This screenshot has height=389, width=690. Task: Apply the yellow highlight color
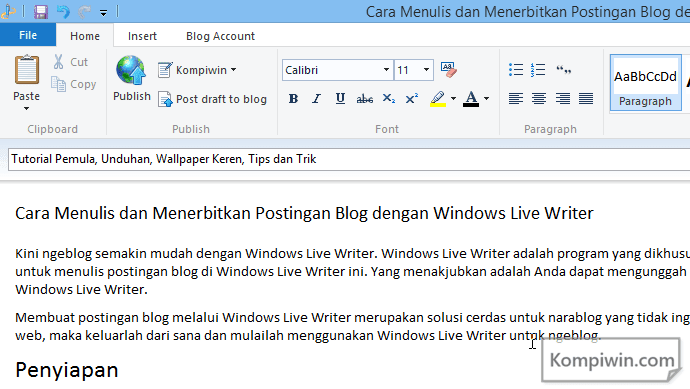[x=438, y=99]
